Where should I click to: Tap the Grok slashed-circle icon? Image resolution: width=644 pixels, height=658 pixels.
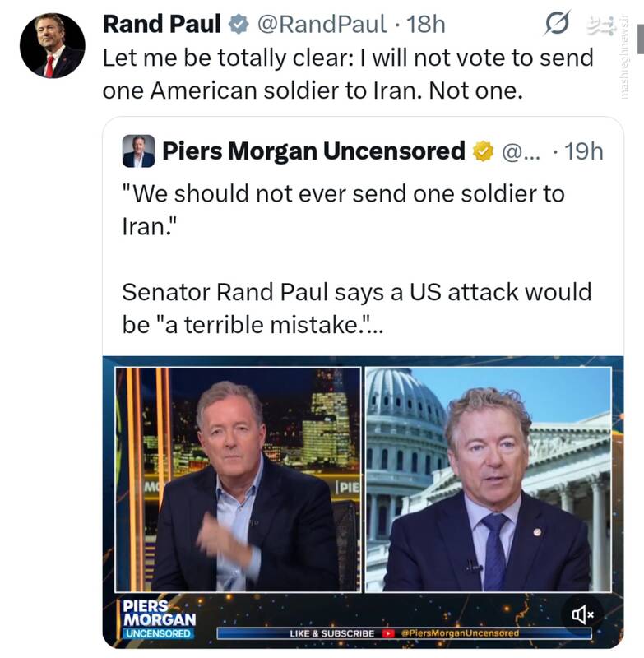click(557, 25)
